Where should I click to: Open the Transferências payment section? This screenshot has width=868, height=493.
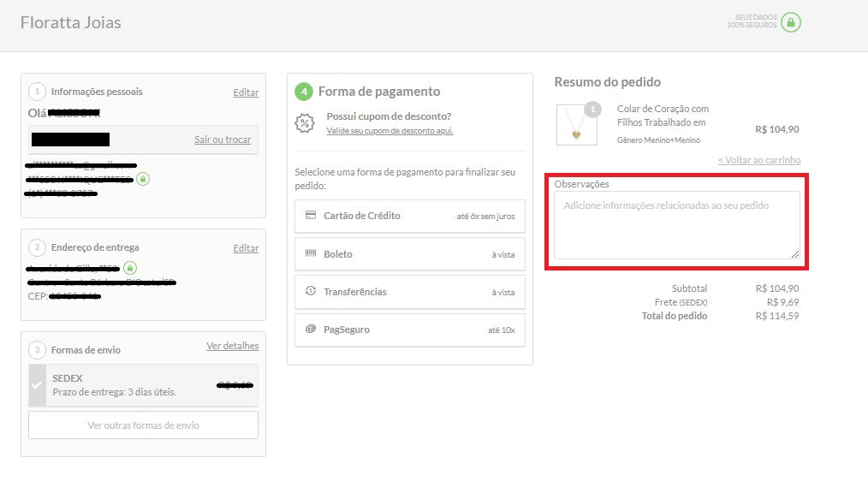[x=409, y=292]
